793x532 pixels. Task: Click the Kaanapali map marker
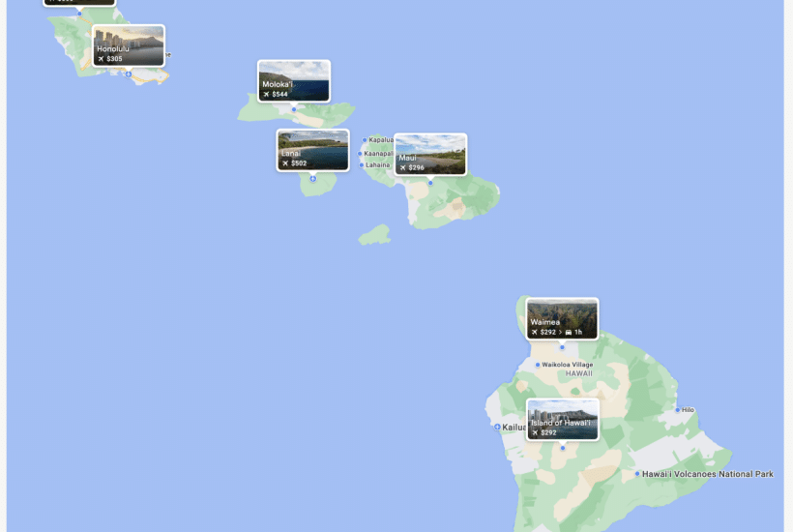[x=360, y=153]
